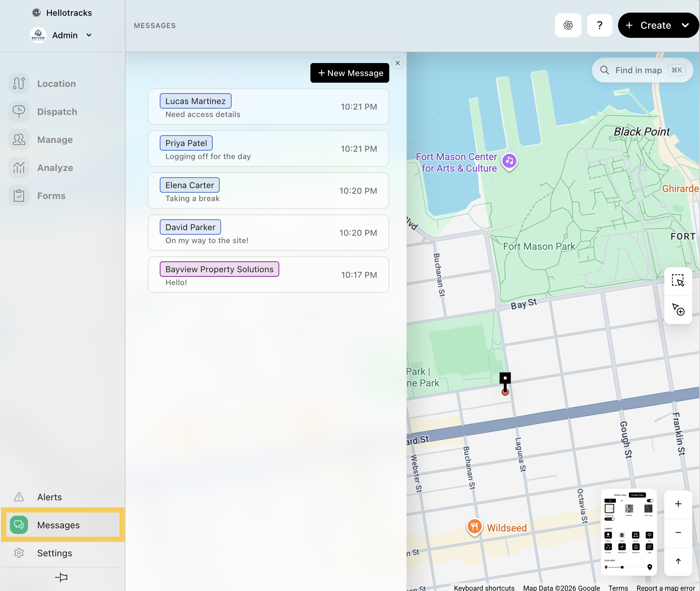Image resolution: width=700 pixels, height=591 pixels.
Task: Toggle the Zones layer in Layers
Action: (x=636, y=535)
